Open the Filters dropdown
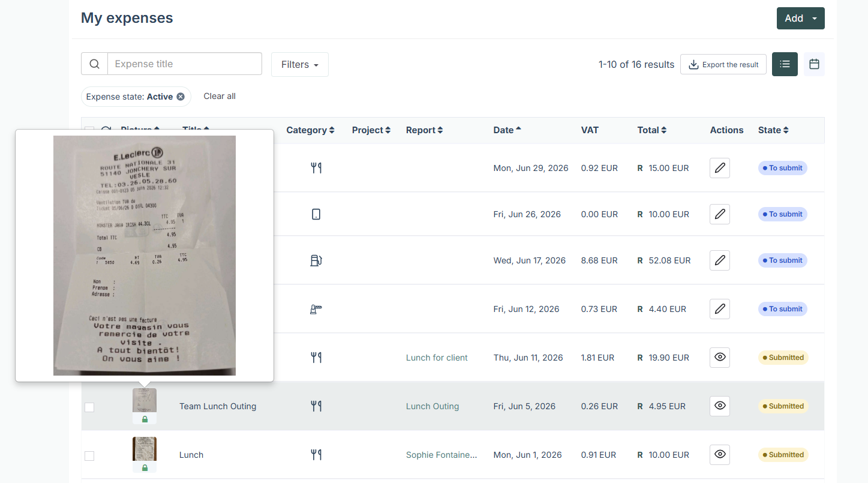 300,65
